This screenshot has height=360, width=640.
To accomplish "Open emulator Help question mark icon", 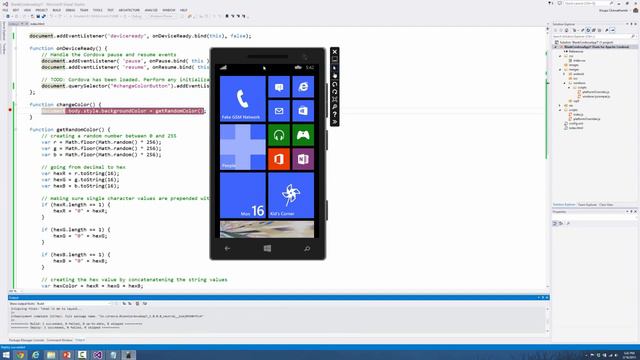I will tap(335, 114).
